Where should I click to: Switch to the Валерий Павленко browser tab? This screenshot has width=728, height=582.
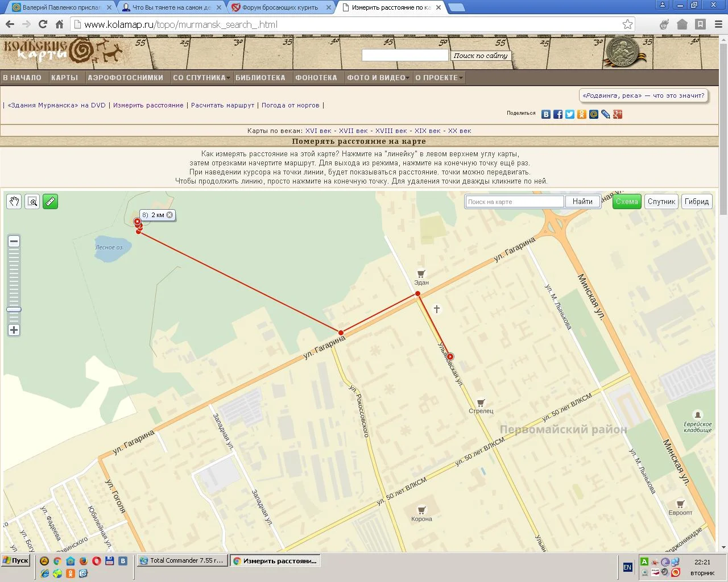click(61, 7)
